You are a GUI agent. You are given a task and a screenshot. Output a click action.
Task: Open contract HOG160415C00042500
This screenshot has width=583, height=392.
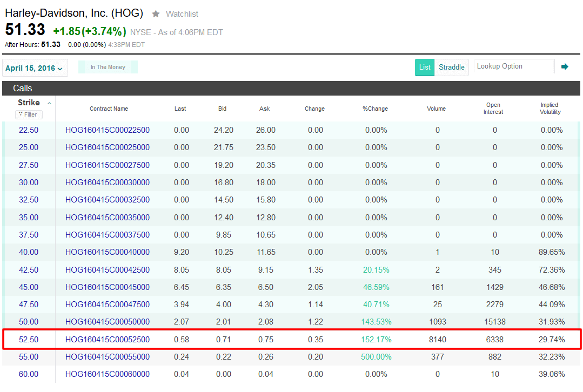[x=108, y=270]
